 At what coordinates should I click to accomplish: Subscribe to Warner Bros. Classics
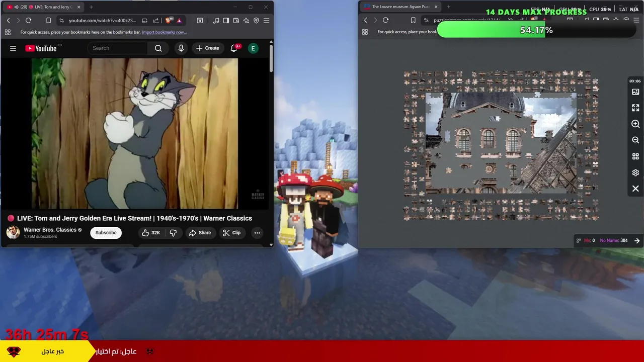click(106, 233)
